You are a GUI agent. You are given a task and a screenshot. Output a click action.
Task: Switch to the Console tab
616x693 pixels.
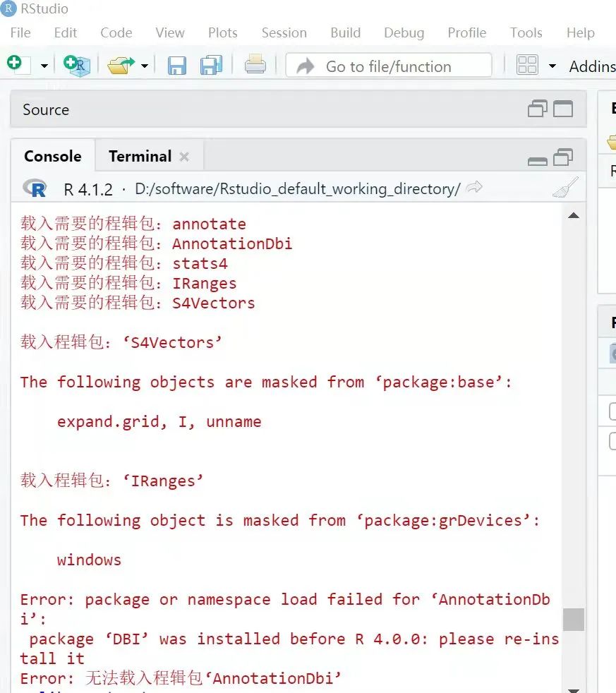point(53,156)
